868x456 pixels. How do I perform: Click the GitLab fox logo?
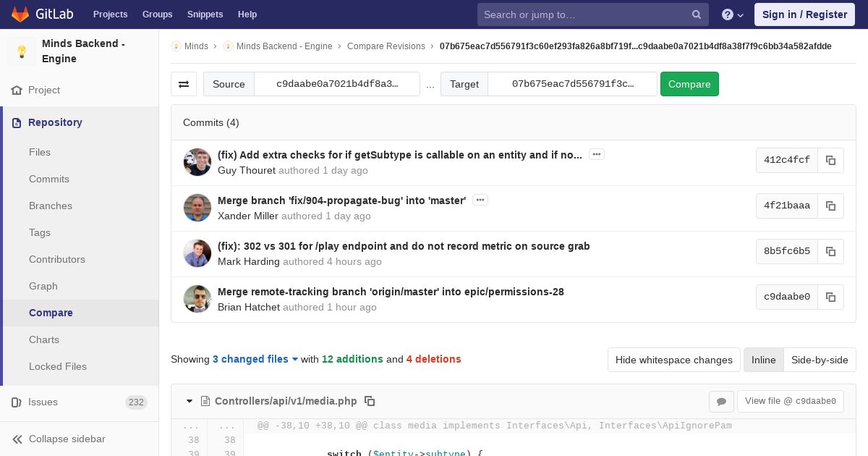pyautogui.click(x=20, y=14)
